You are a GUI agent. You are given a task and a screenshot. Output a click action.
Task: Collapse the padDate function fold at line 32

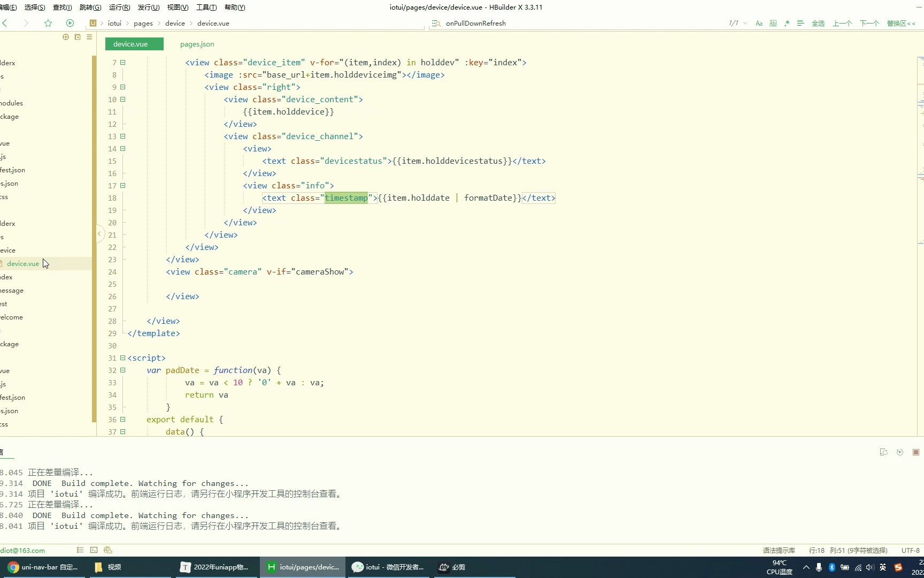click(122, 370)
